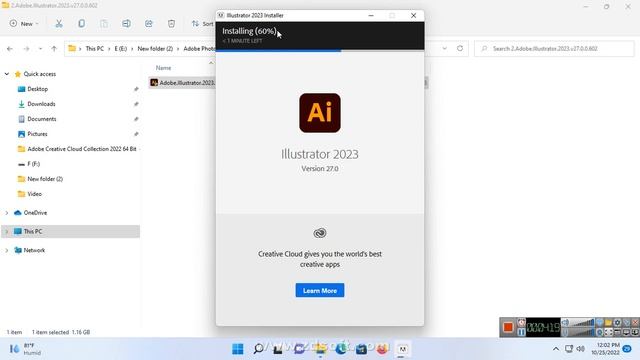Click the Explorer search box

(554, 49)
